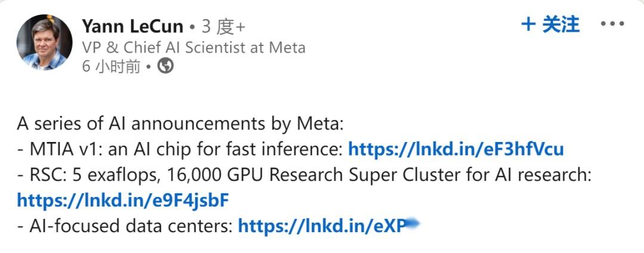Viewport: 644px width, 253px height.
Task: Click the blue smudge ending the eXP link
Action: tap(413, 224)
